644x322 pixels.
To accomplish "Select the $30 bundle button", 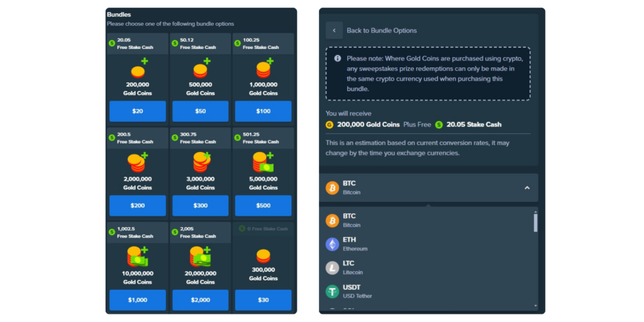I will pos(263,300).
